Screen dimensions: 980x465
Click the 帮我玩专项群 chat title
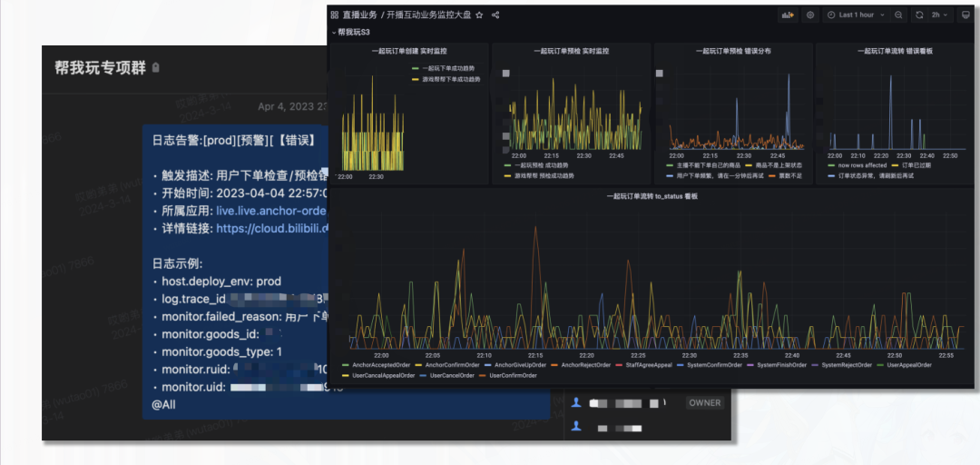[x=101, y=67]
